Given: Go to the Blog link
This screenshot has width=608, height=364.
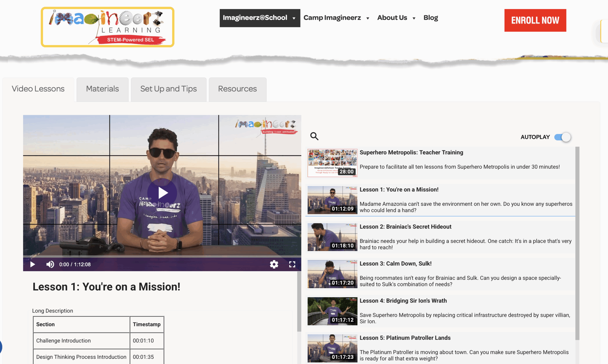Looking at the screenshot, I should [x=431, y=18].
